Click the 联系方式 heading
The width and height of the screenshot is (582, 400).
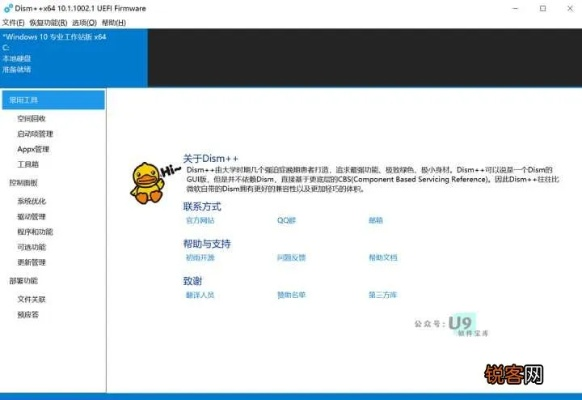coord(202,207)
